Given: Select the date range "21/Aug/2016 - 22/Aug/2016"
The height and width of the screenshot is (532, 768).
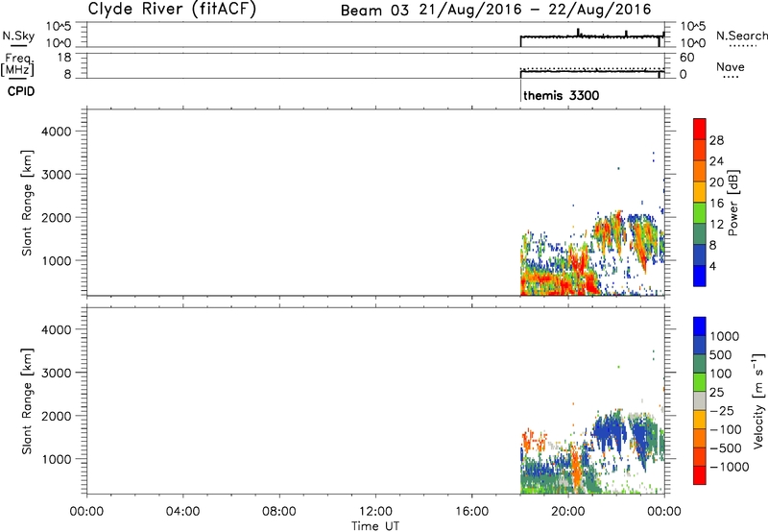Looking at the screenshot, I should [535, 10].
